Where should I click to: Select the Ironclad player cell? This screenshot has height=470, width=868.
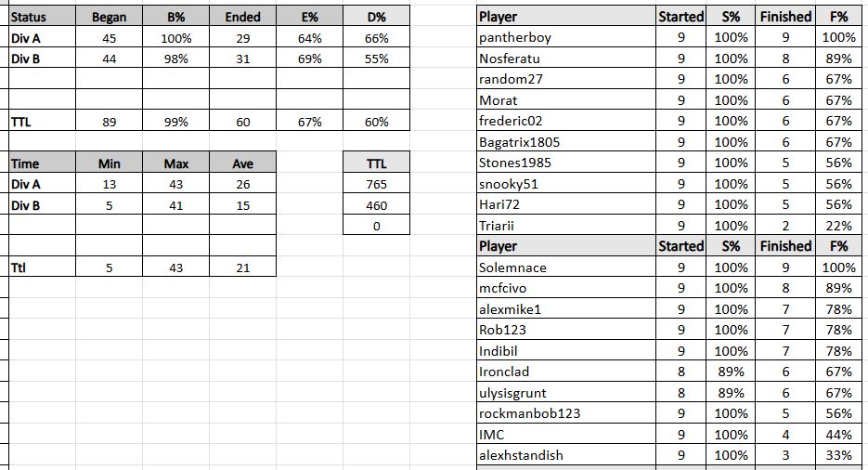564,372
